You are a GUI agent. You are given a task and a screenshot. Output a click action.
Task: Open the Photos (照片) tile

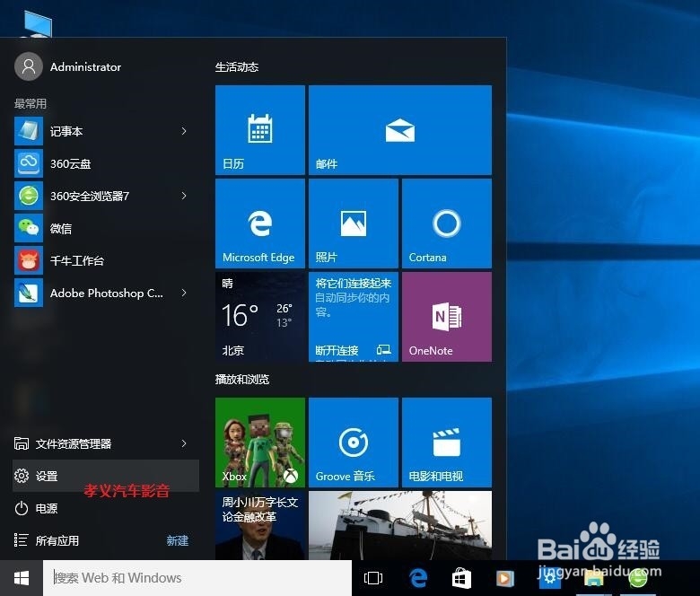pyautogui.click(x=353, y=223)
